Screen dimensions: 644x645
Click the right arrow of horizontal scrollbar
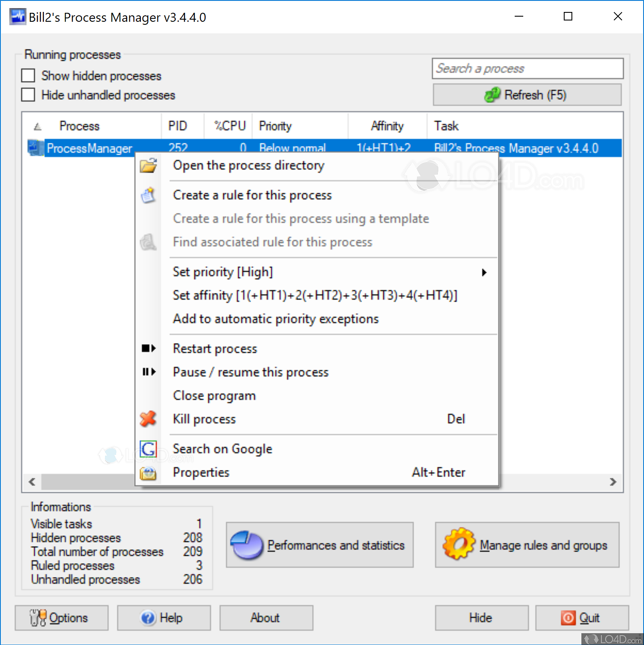(613, 482)
